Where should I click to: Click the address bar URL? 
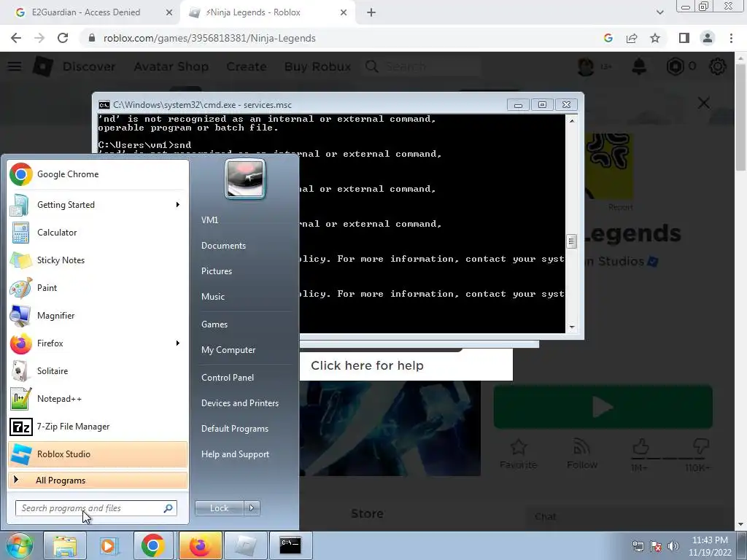[x=209, y=38]
